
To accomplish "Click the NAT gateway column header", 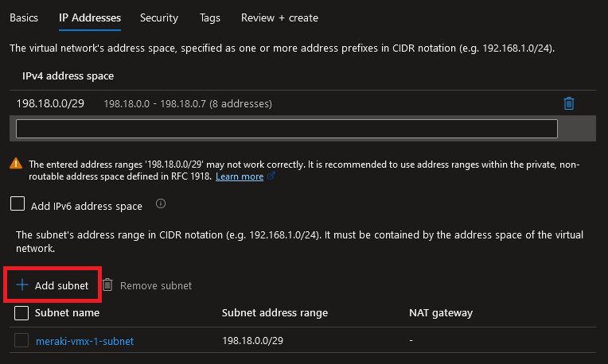I will point(440,313).
